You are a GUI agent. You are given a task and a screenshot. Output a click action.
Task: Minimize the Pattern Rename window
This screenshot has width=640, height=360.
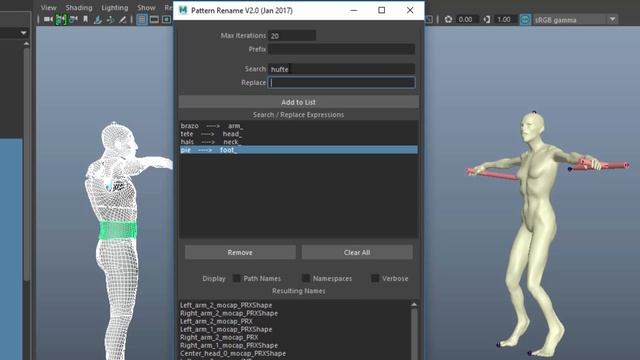pos(354,10)
